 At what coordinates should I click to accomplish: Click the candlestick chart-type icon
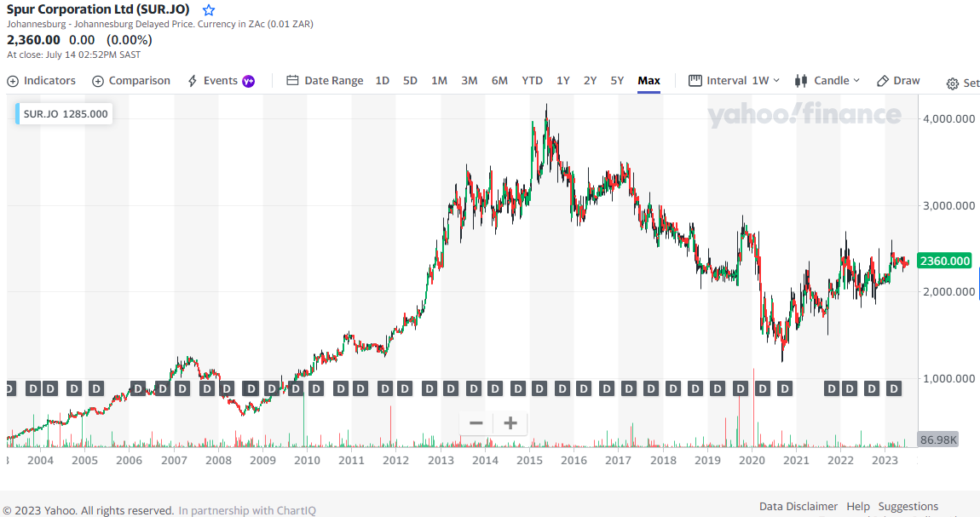click(801, 81)
